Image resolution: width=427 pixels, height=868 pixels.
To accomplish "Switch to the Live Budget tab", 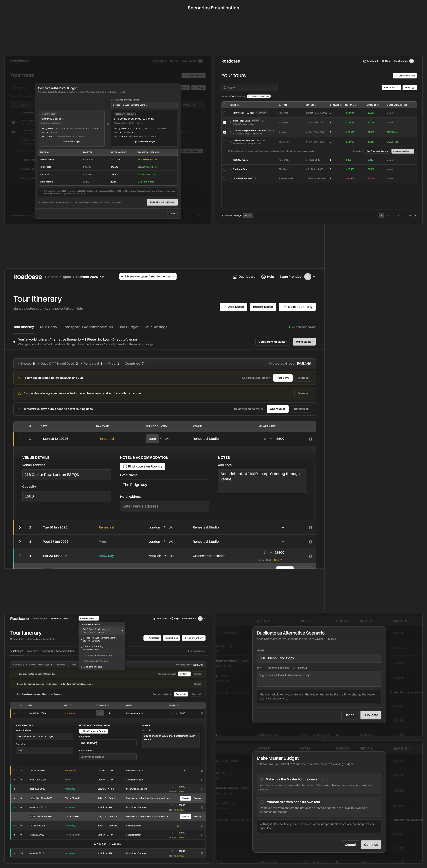I will pyautogui.click(x=128, y=327).
